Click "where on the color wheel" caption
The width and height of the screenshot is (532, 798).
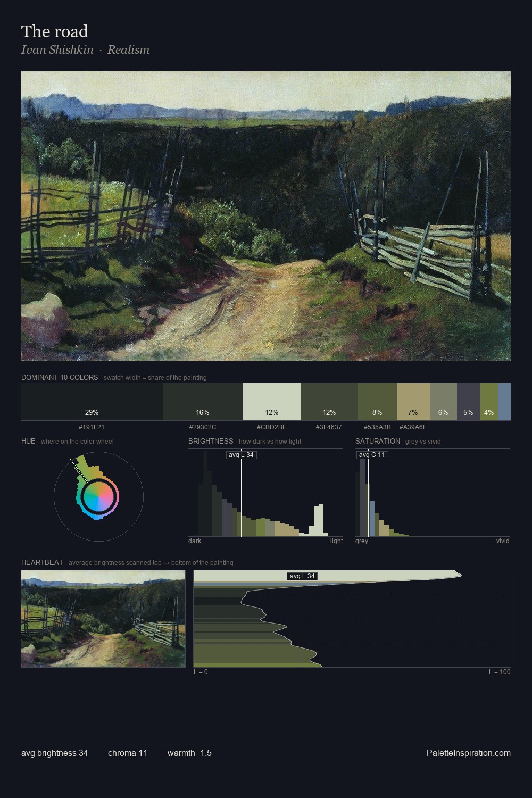click(77, 442)
